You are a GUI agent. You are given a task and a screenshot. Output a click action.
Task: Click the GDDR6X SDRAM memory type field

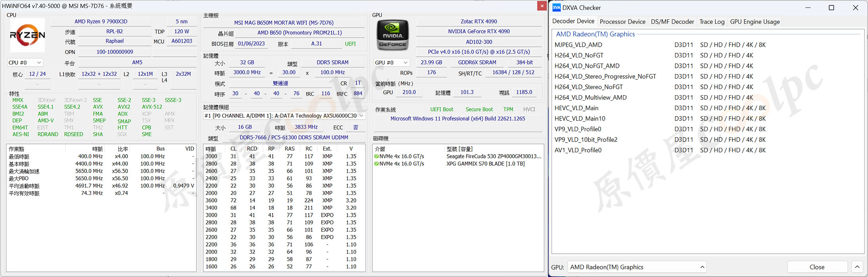pyautogui.click(x=477, y=63)
